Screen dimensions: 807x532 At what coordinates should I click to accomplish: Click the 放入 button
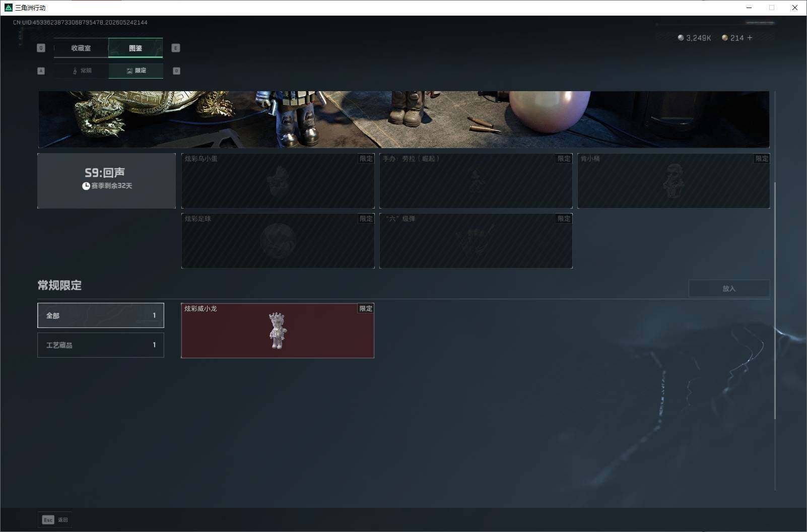click(729, 289)
